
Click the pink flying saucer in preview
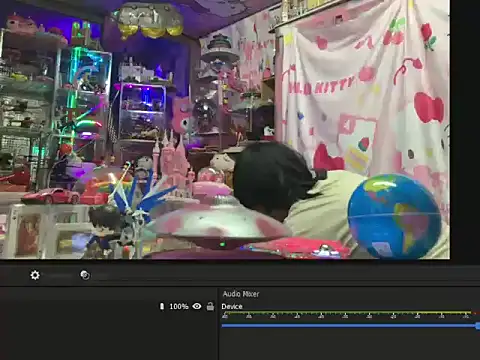[x=218, y=220]
